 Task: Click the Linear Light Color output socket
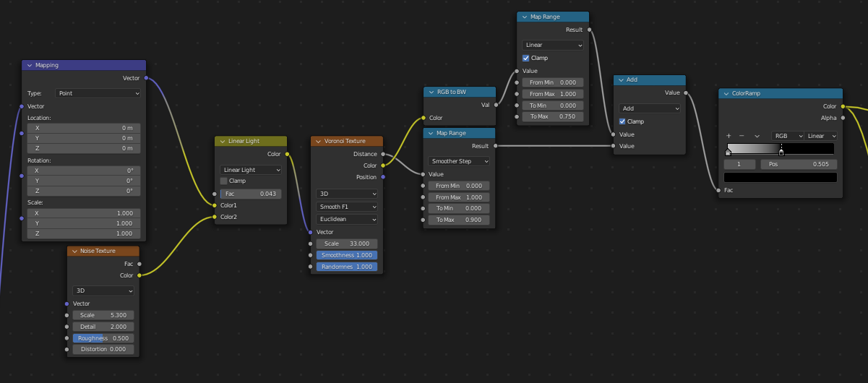tap(287, 154)
